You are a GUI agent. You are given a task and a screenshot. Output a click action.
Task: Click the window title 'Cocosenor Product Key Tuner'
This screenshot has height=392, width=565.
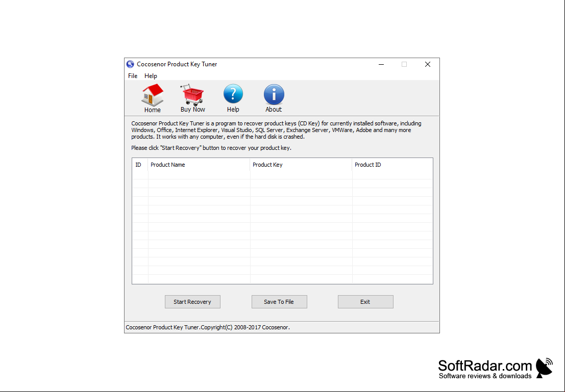tap(177, 64)
